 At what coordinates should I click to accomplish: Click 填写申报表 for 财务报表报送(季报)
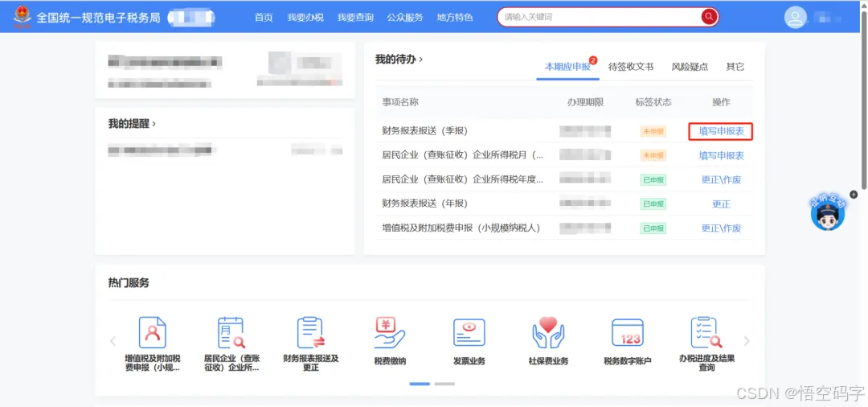(x=721, y=131)
